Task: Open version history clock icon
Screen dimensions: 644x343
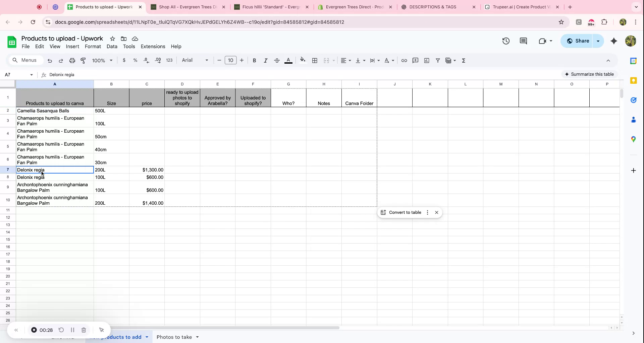Action: [506, 41]
